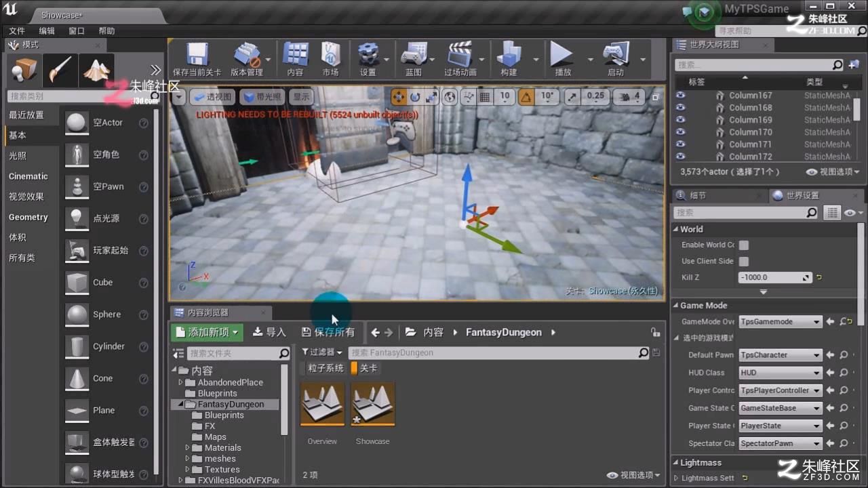The image size is (868, 488).
Task: Click the Lit (带光照) view mode button
Action: pyautogui.click(x=262, y=97)
